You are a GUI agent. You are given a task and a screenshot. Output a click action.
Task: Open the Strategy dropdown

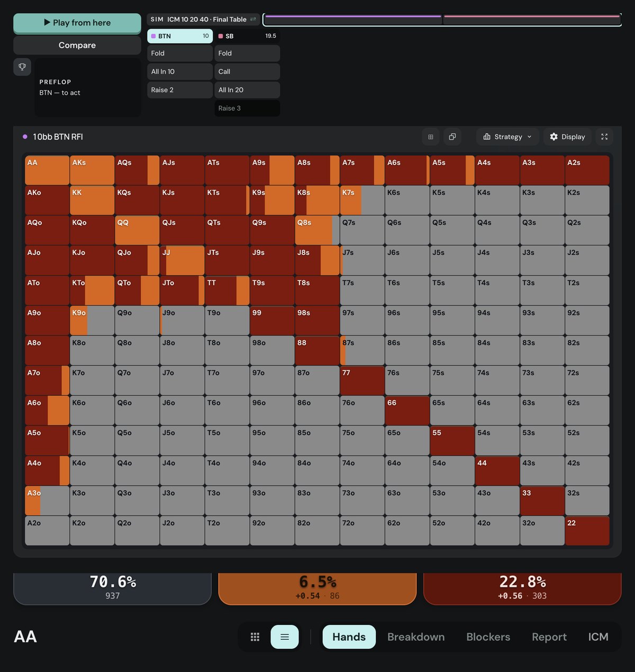(507, 137)
